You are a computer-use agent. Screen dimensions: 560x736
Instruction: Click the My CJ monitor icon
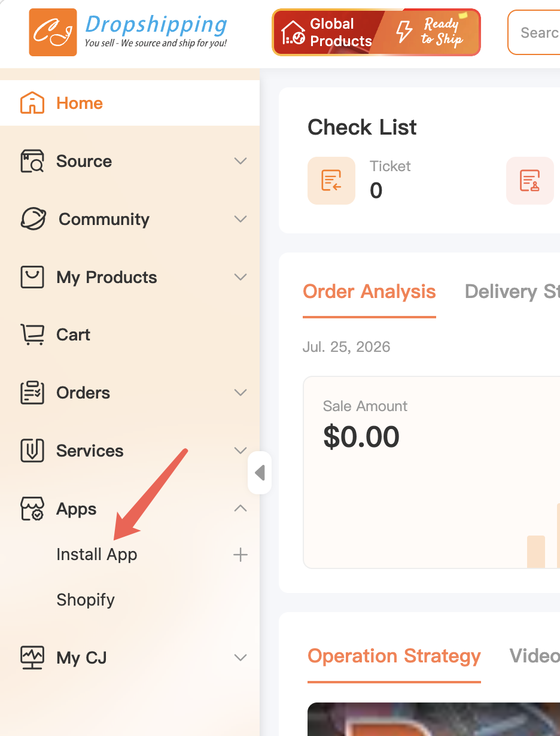[x=32, y=658]
